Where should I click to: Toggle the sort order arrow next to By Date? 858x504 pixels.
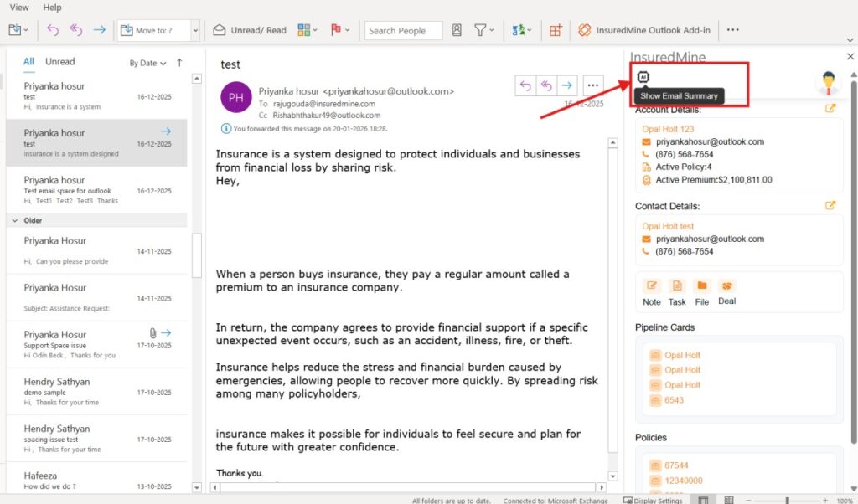[180, 62]
